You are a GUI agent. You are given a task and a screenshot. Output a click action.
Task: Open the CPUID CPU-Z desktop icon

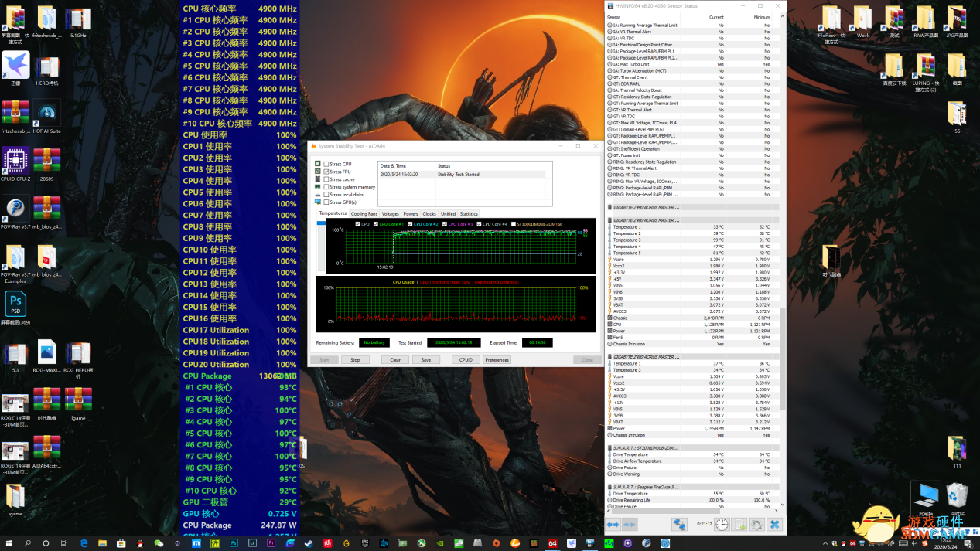pyautogui.click(x=15, y=165)
